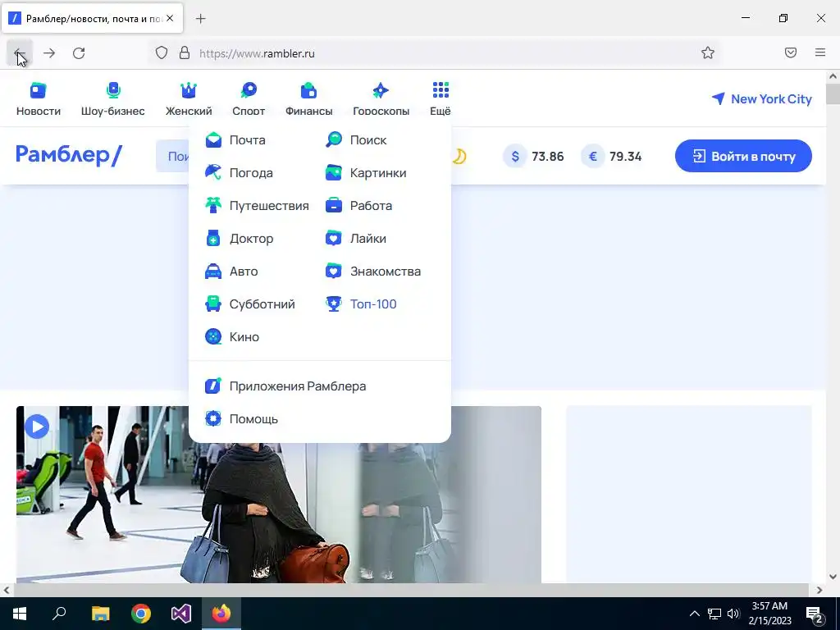Open Windows taskbar search
This screenshot has width=840, height=630.
pos(59,614)
